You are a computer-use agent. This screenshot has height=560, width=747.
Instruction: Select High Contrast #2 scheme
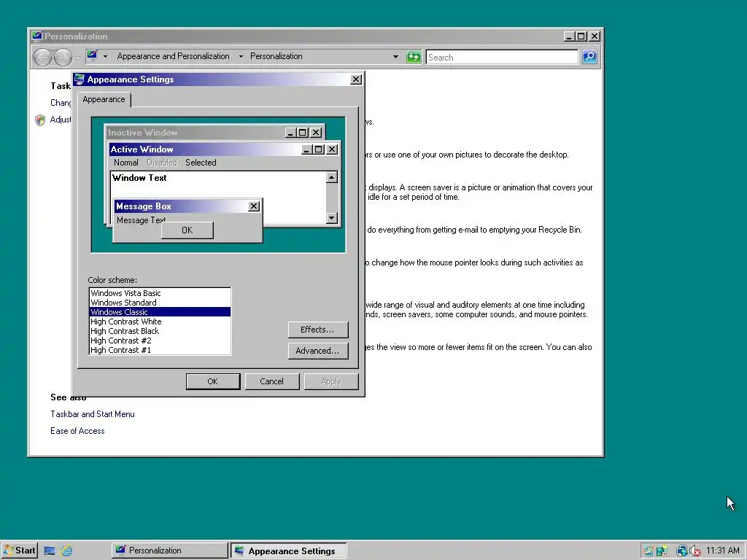[160, 341]
